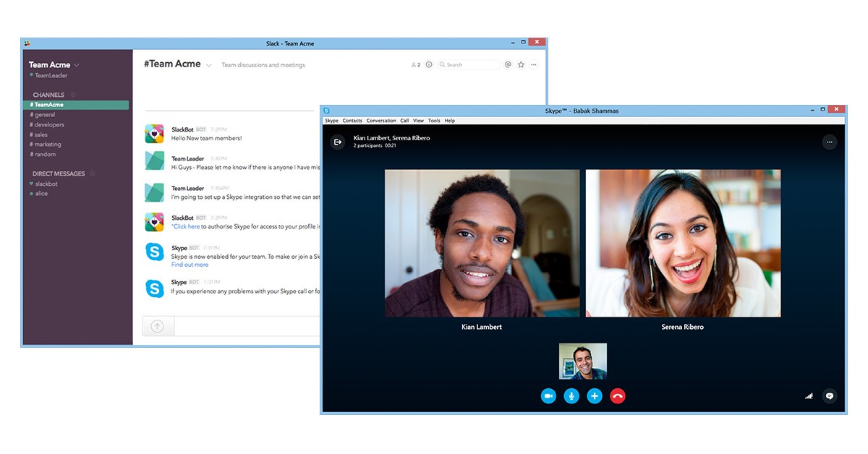Screen dimensions: 868x454
Task: Check the call quality signal bars icon
Action: pyautogui.click(x=808, y=396)
